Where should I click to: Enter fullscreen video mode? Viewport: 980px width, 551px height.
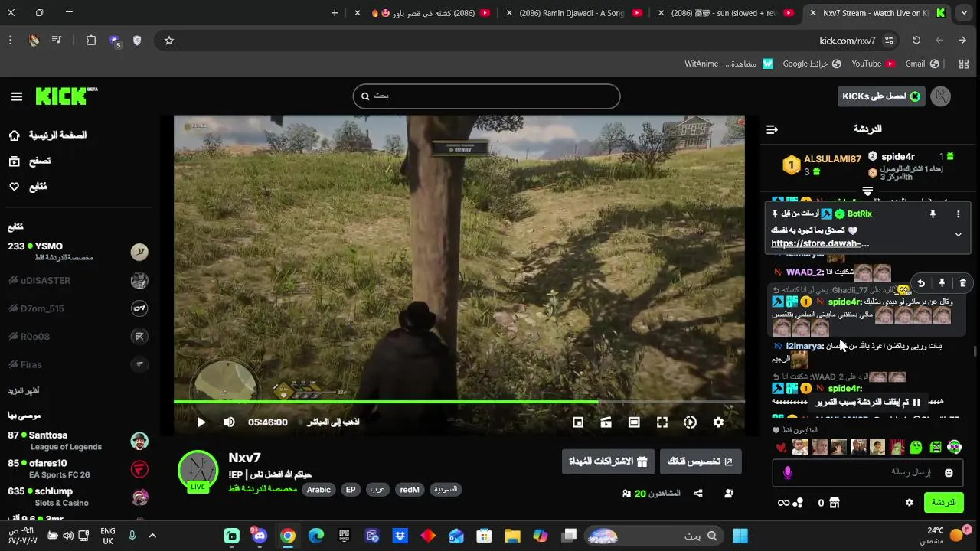pos(662,422)
